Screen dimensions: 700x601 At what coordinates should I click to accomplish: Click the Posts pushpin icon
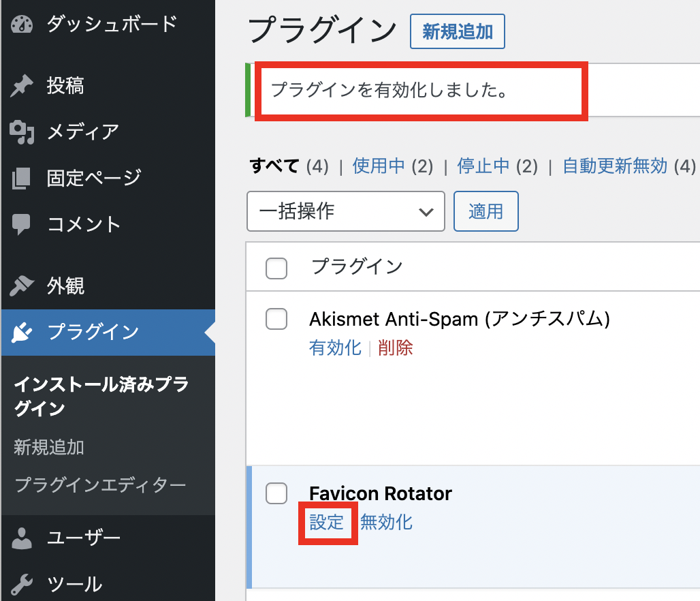tap(22, 87)
